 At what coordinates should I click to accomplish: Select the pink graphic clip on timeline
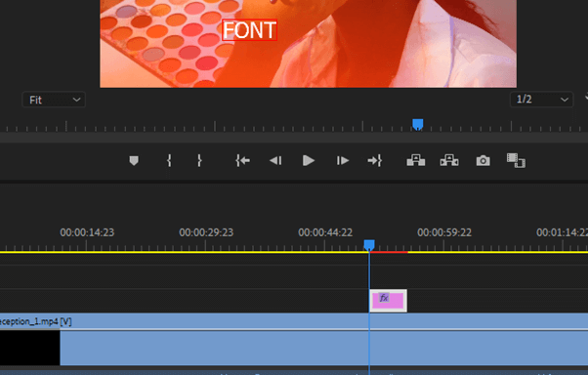coord(388,301)
